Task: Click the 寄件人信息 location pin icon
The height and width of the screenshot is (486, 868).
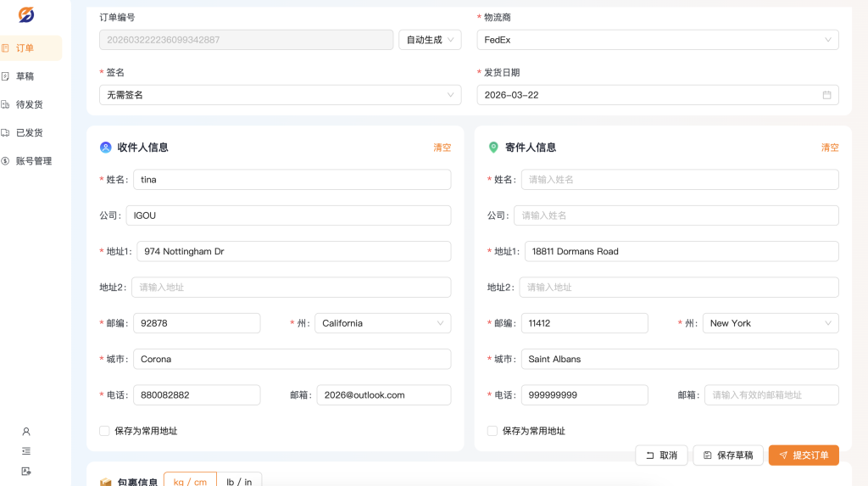Action: click(493, 148)
